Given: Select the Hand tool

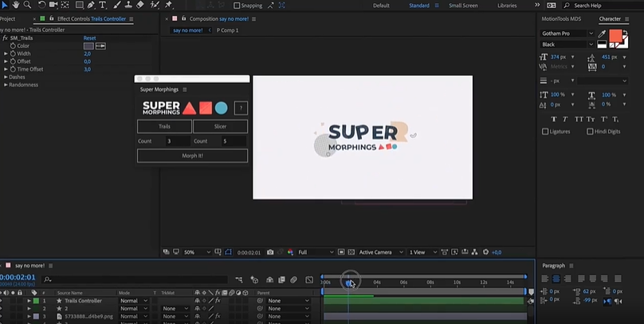Looking at the screenshot, I should (16, 5).
